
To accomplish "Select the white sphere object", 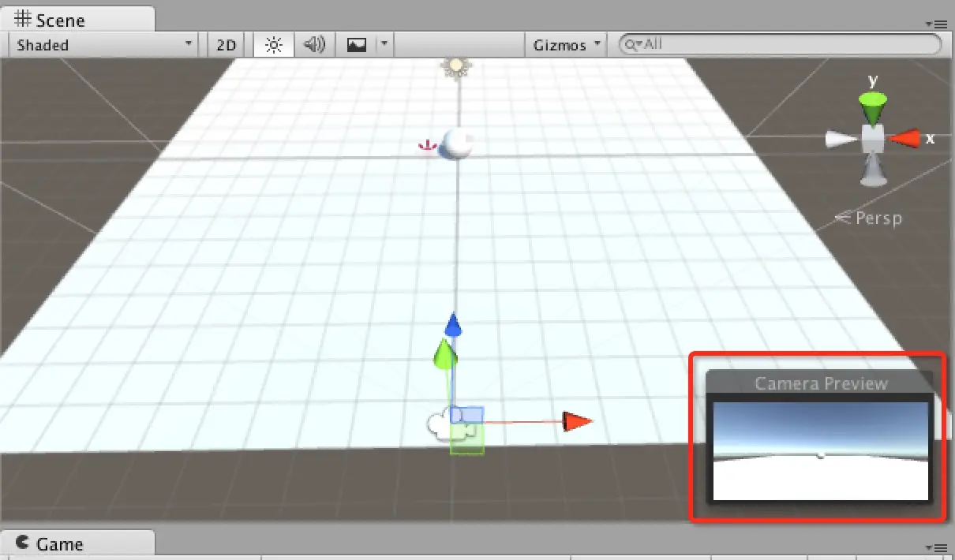I will (458, 144).
